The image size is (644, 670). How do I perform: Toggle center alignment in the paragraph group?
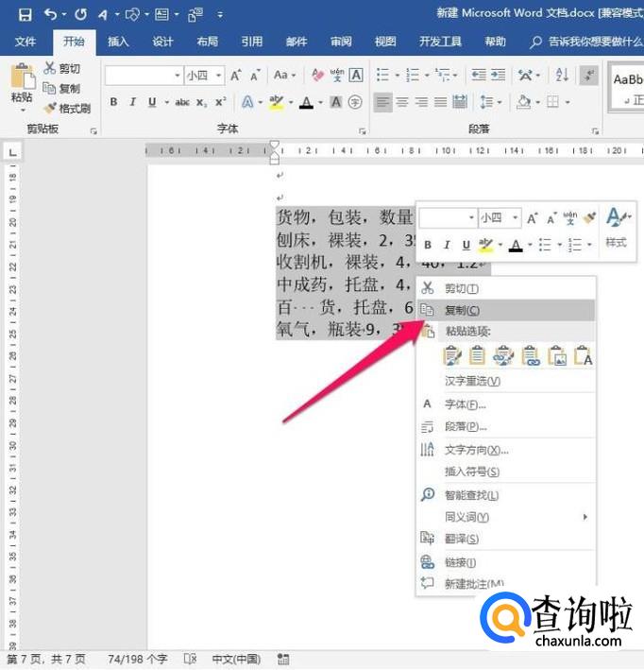402,102
